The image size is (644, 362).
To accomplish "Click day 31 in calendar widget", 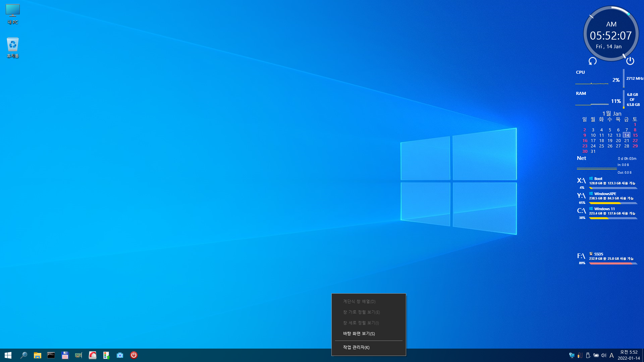I will (x=593, y=151).
